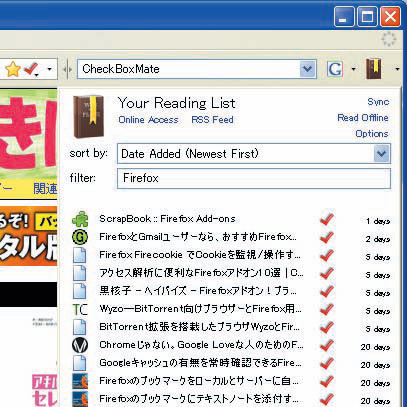The image size is (407, 407).
Task: Click page icon of アクセス解析 entry
Action: pos(80,273)
